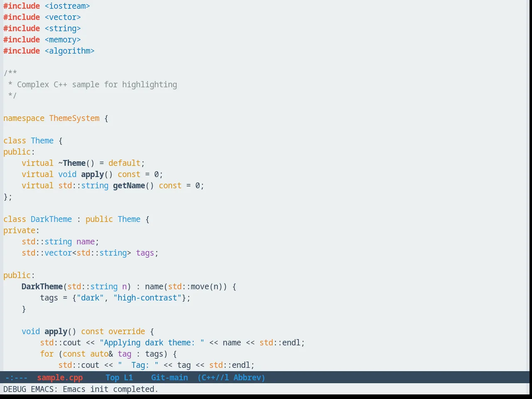Click 'override' keyword in apply method
532x399 pixels.
point(127,331)
